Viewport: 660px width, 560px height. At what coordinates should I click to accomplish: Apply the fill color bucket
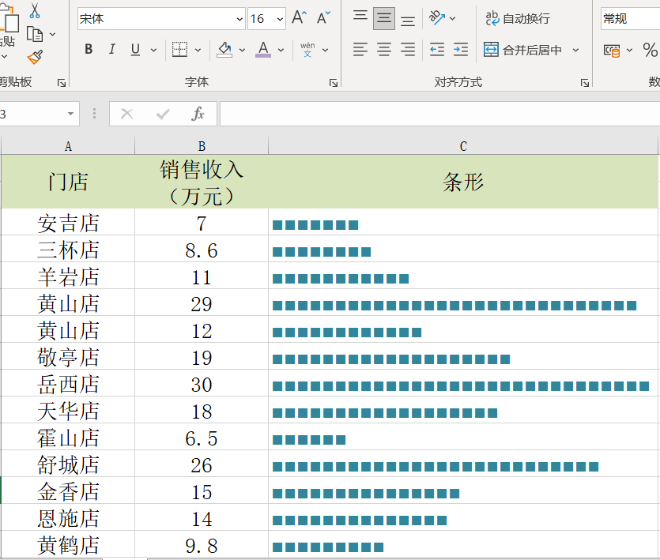click(x=224, y=49)
